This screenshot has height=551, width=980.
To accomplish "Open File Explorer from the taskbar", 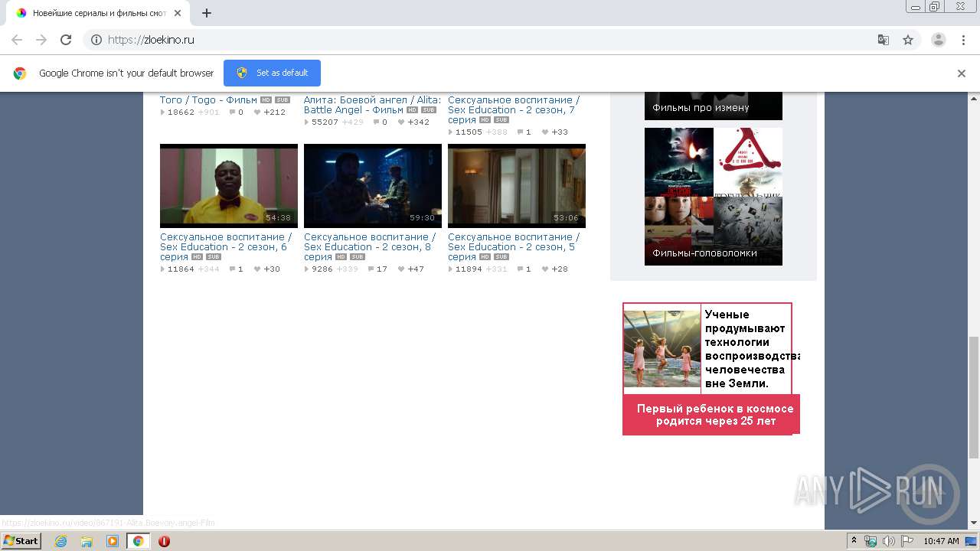I will [x=87, y=541].
